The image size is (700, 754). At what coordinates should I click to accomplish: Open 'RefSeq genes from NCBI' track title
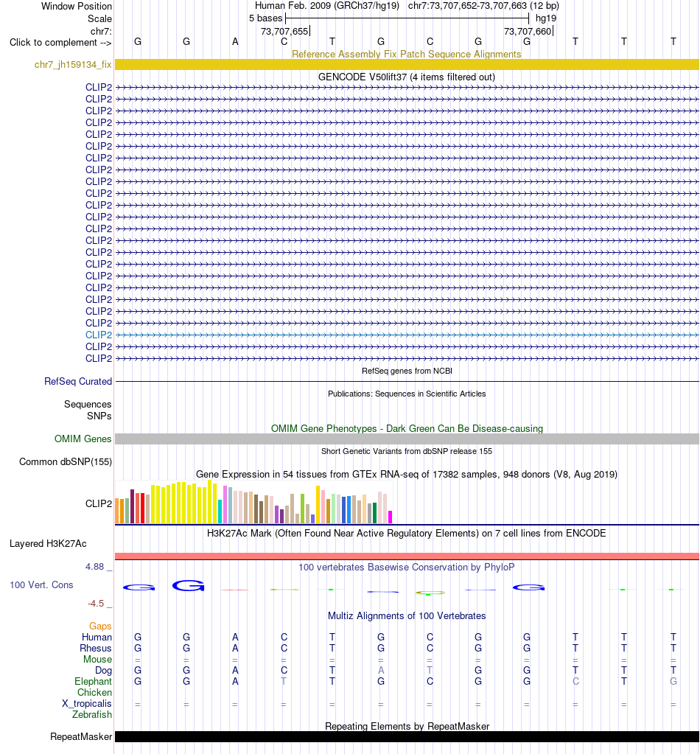point(407,371)
